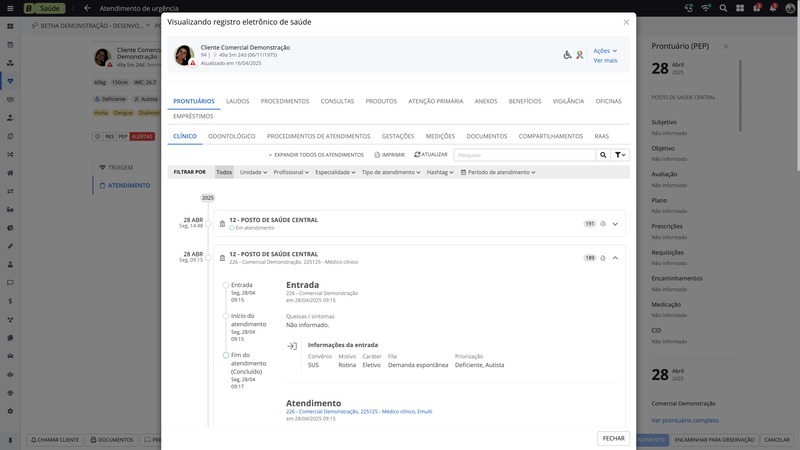Click the Atualizar refresh icon

pos(417,155)
